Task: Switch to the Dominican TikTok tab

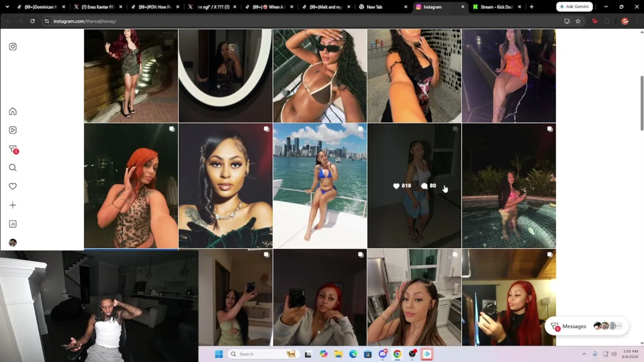Action: 40,7
